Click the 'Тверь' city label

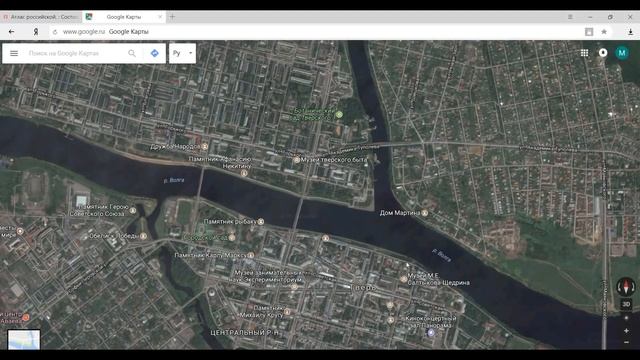click(364, 288)
